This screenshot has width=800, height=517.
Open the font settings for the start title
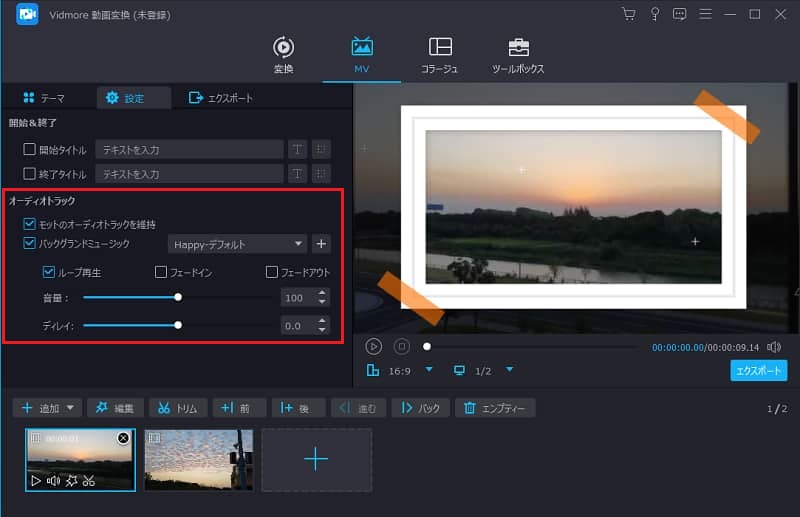point(297,149)
